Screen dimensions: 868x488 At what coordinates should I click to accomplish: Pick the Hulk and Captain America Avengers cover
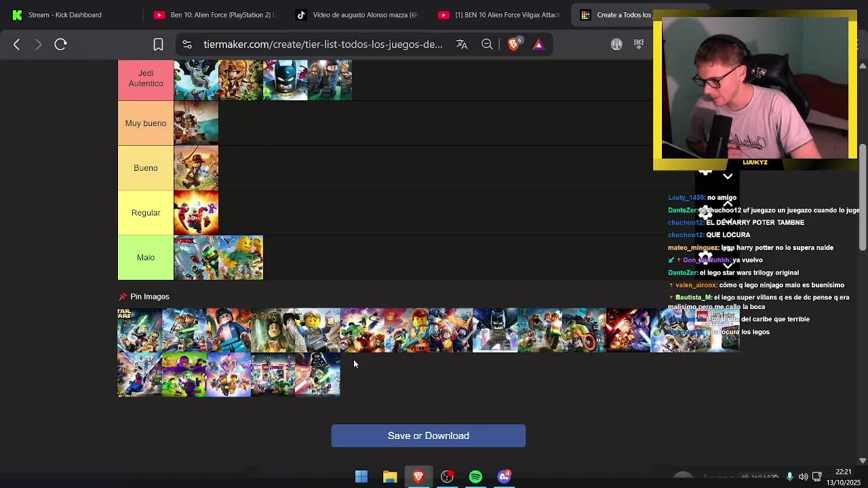click(x=584, y=331)
